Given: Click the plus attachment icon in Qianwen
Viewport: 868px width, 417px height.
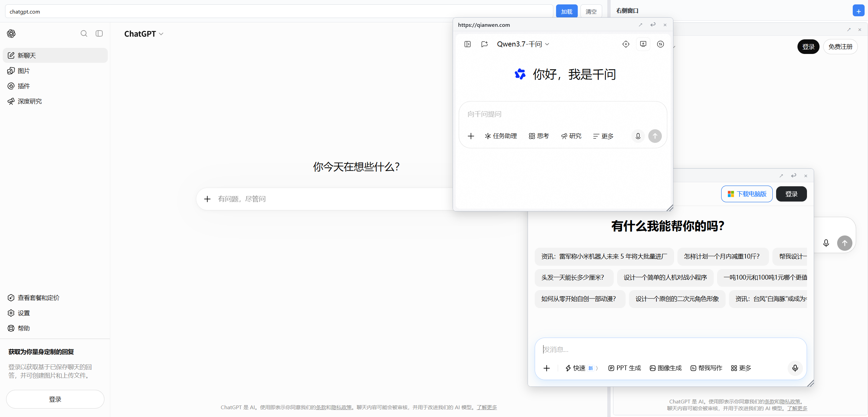Looking at the screenshot, I should pos(471,136).
